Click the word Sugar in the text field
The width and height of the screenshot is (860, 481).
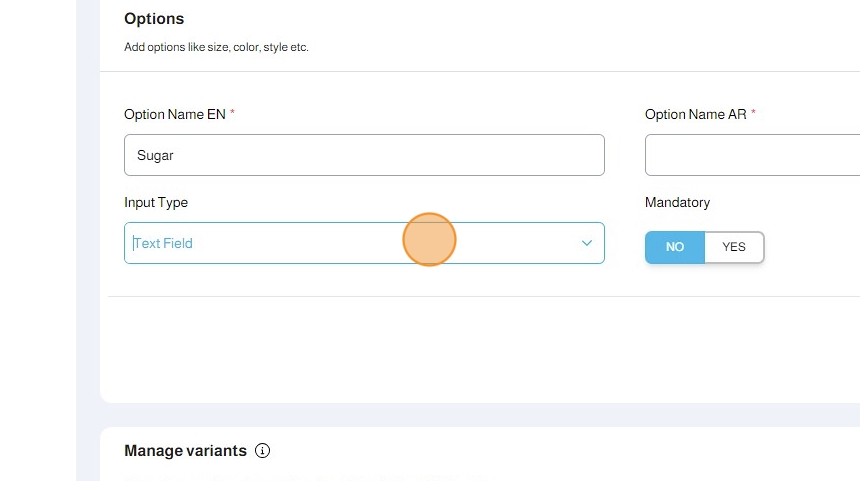pos(155,155)
